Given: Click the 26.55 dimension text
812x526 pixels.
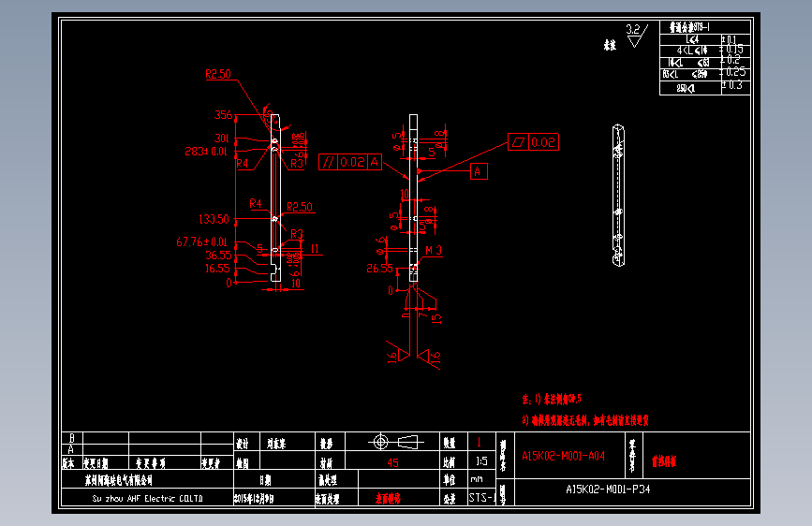Looking at the screenshot, I should click(380, 269).
